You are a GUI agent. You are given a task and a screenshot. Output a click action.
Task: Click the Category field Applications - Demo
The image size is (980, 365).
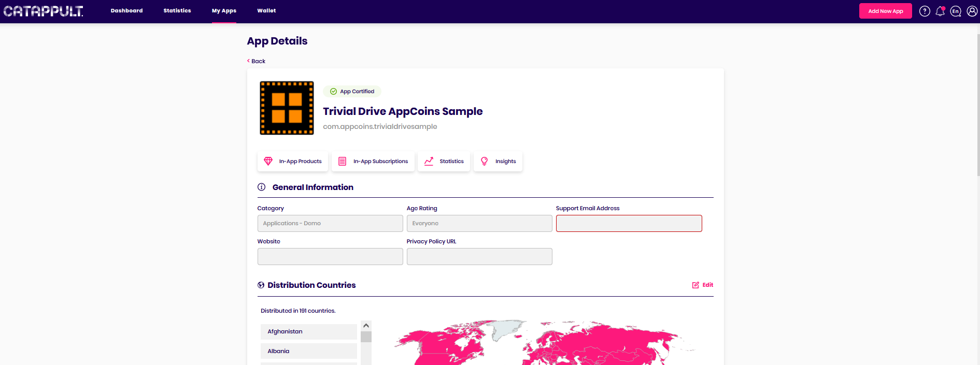(330, 223)
